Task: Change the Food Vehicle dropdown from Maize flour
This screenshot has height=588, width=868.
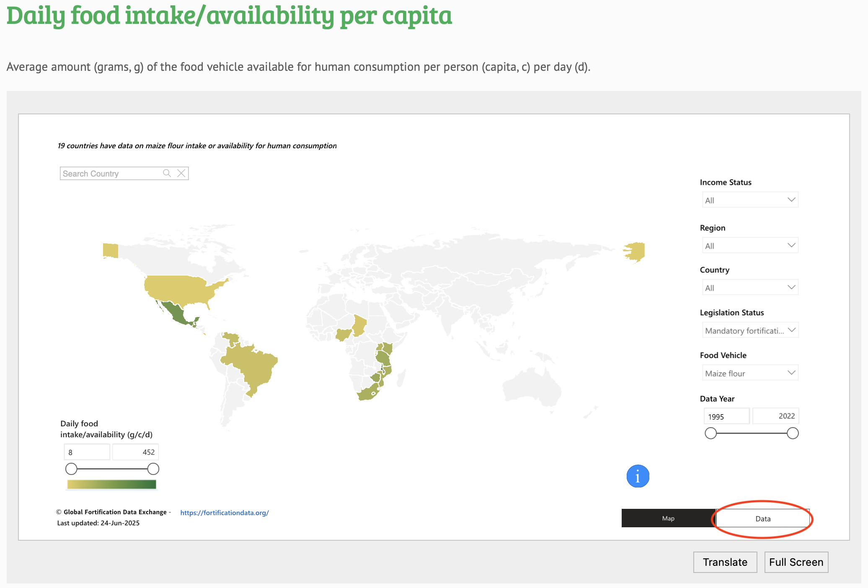Action: click(x=749, y=373)
